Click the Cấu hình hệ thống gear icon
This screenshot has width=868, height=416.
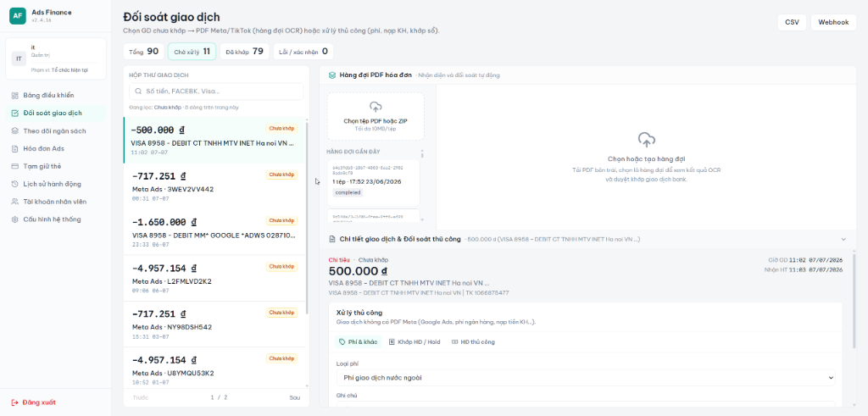pyautogui.click(x=15, y=219)
